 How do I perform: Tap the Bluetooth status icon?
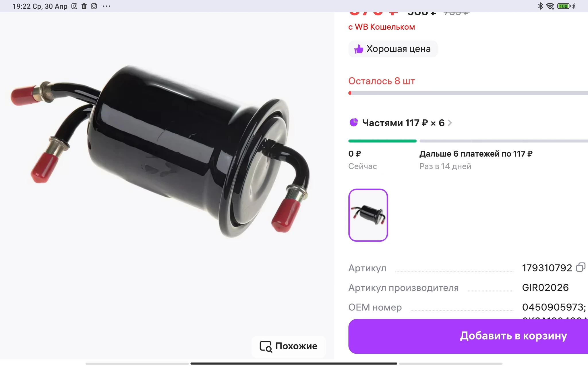[x=540, y=6]
